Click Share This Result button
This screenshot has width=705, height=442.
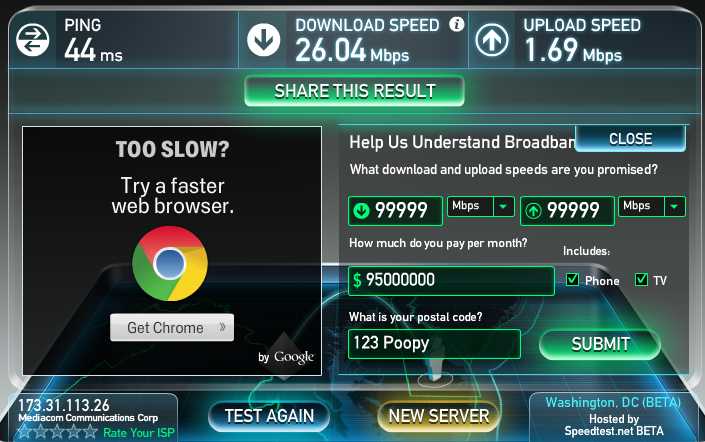tap(354, 91)
